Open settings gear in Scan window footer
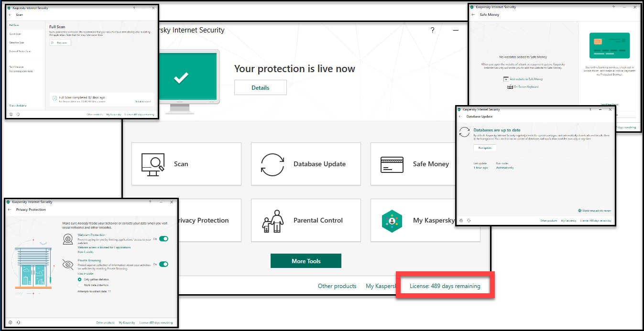 click(x=11, y=115)
